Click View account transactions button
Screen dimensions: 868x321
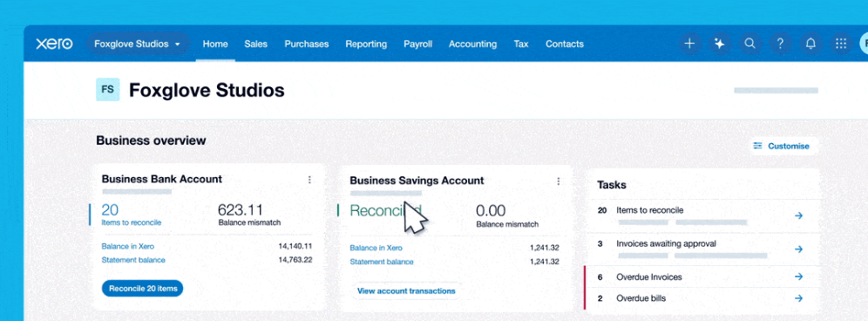coord(406,290)
